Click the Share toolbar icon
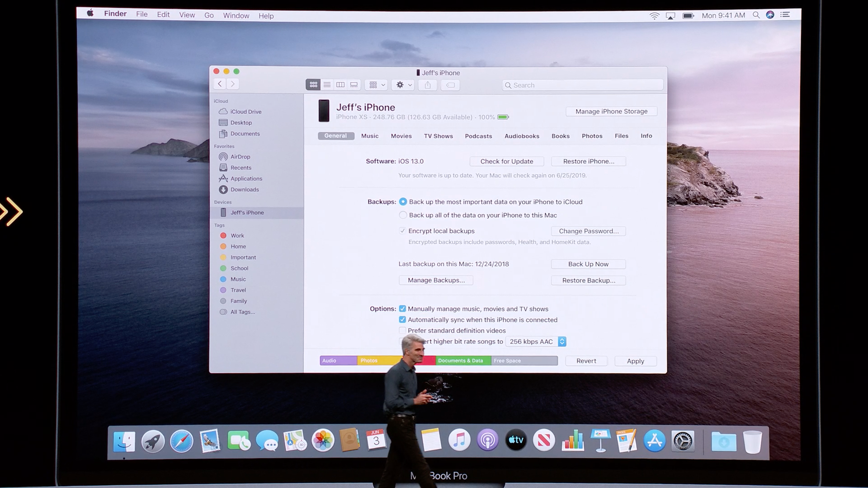 (428, 84)
